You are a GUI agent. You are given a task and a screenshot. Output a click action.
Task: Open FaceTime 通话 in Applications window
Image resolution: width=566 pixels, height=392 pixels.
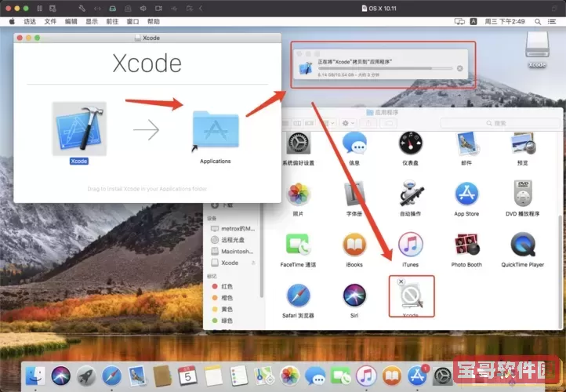(x=298, y=245)
